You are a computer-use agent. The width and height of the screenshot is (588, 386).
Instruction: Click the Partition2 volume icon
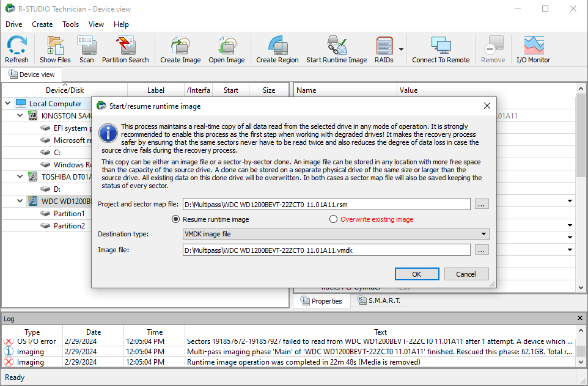pos(45,225)
